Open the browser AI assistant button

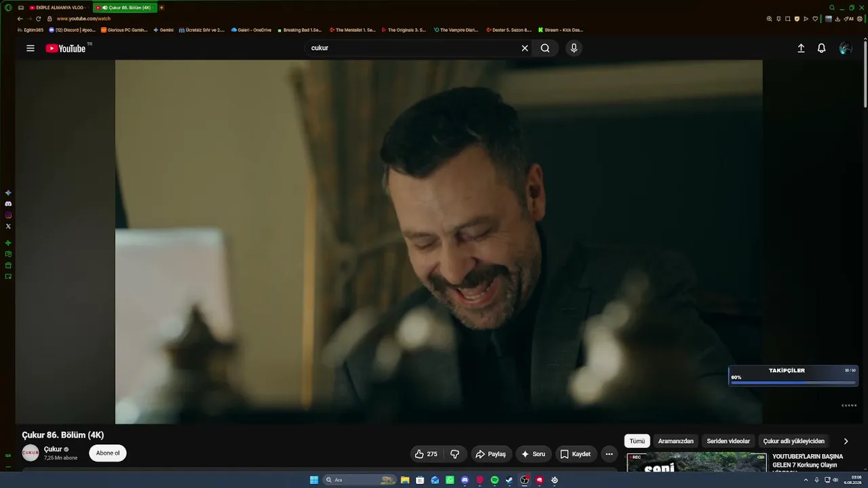coord(849,19)
